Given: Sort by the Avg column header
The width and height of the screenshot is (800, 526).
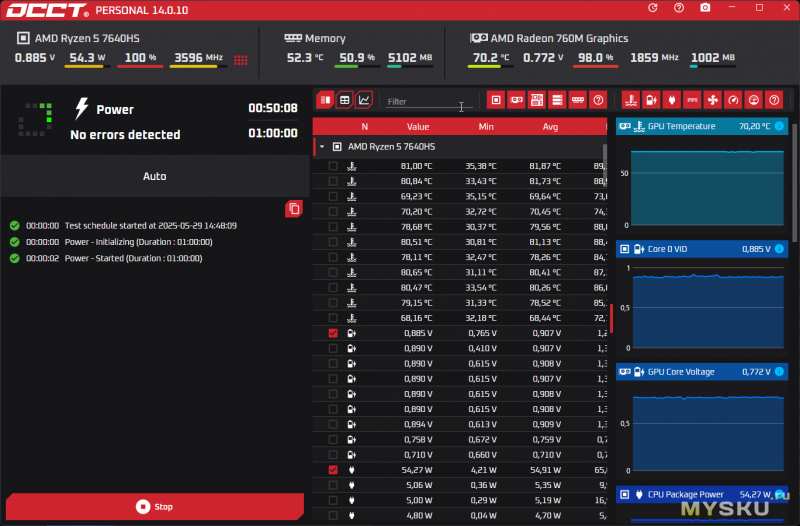Looking at the screenshot, I should tap(550, 127).
